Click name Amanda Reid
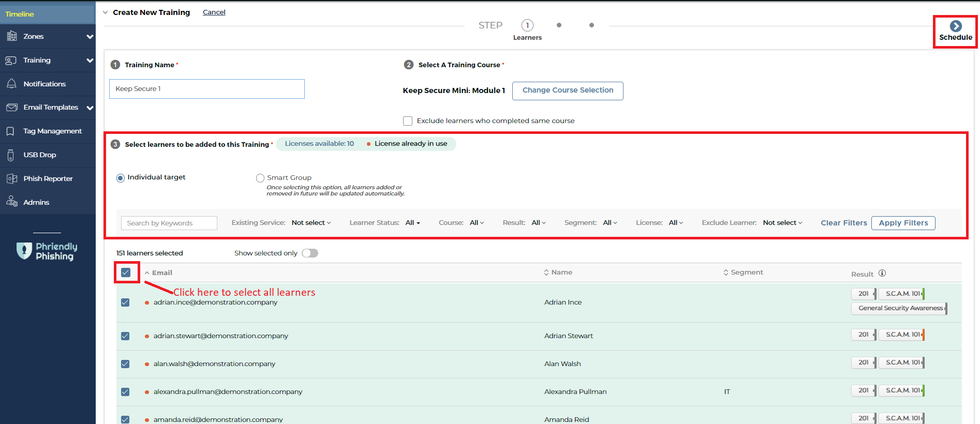Screen dimensions: 980x424 click(x=567, y=419)
